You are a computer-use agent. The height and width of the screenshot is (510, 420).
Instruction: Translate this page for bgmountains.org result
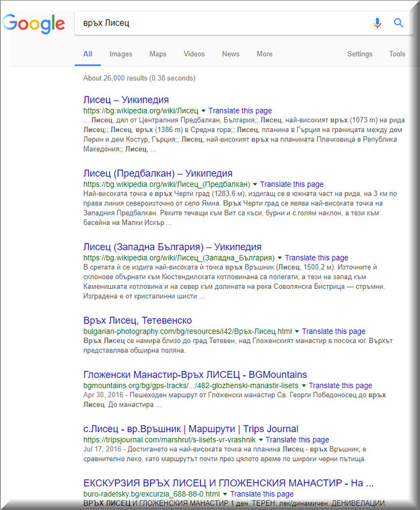pyautogui.click(x=340, y=386)
